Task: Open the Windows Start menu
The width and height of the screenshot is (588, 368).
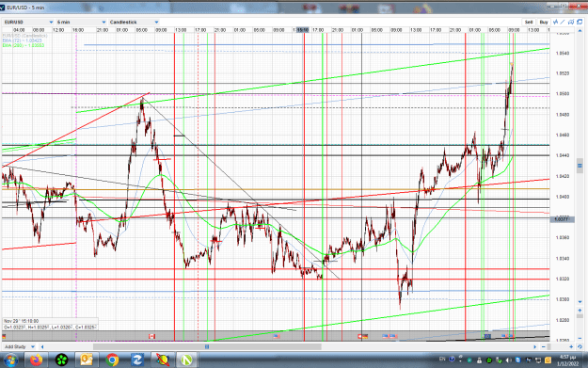Action: pos(11,360)
